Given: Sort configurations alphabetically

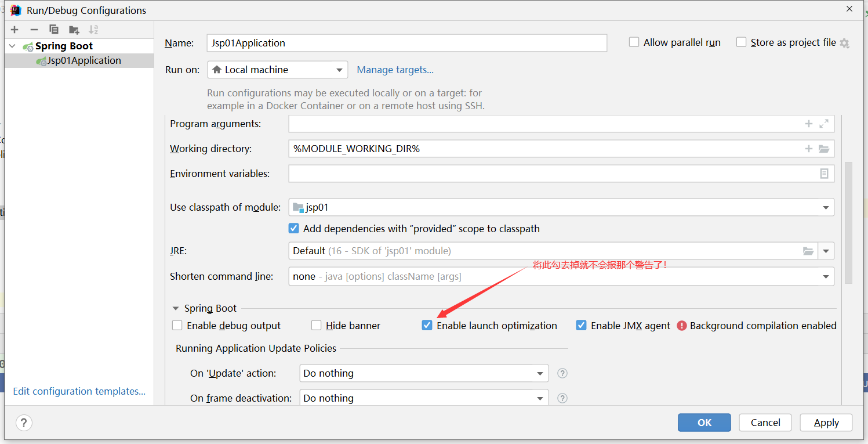Looking at the screenshot, I should (x=93, y=30).
